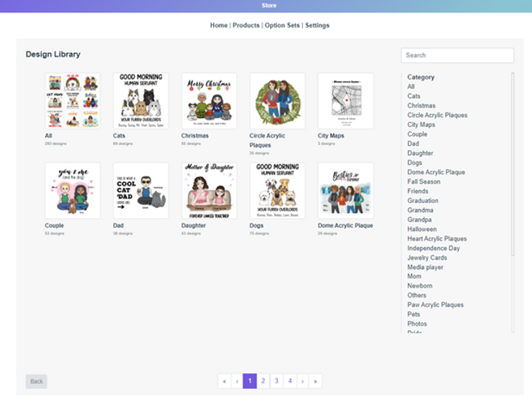Open the Circle Acrylic Plaques thumbnail
Image resolution: width=532 pixels, height=404 pixels.
tap(278, 100)
